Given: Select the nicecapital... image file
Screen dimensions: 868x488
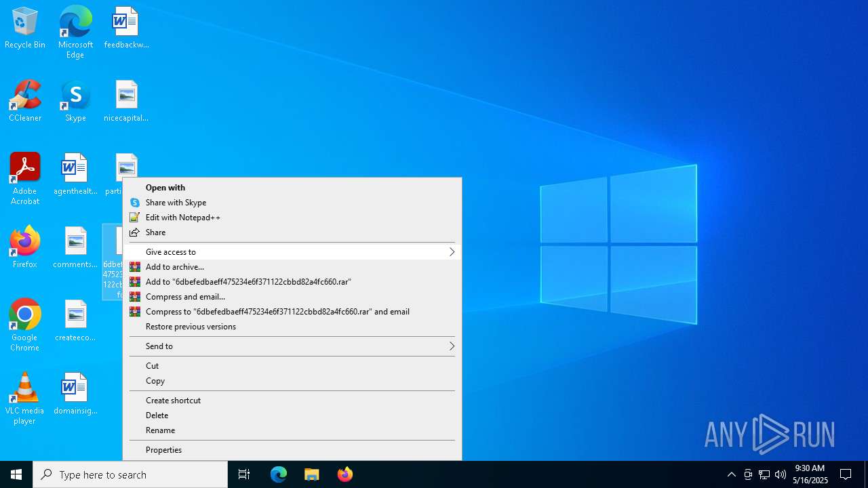Looking at the screenshot, I should coord(126,102).
